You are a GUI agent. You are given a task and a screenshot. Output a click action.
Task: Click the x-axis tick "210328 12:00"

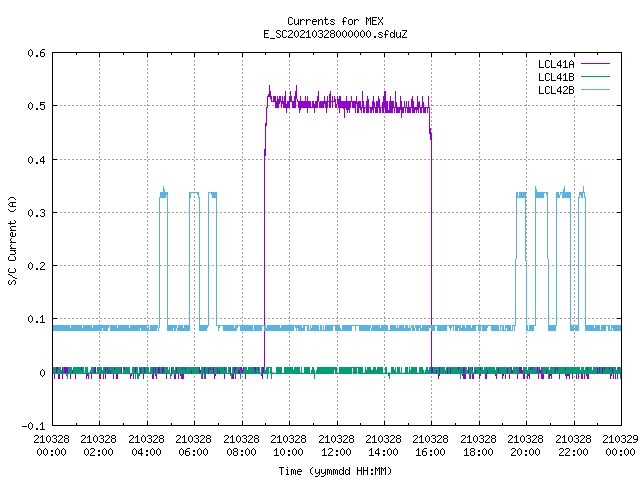click(336, 446)
